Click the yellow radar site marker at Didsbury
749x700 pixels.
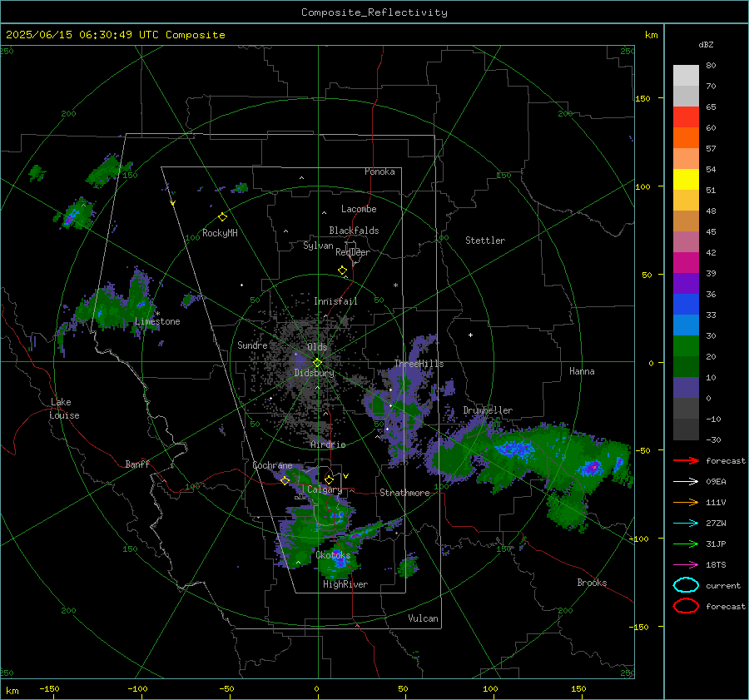point(318,363)
